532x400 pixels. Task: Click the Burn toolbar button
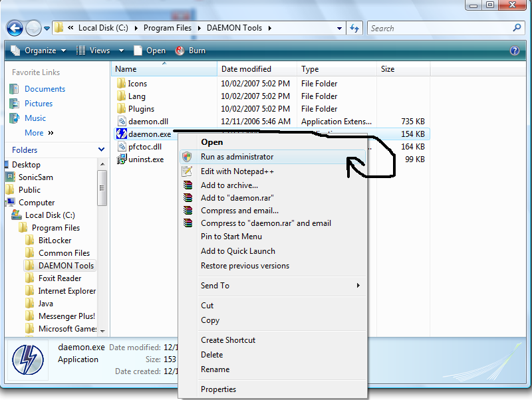pos(190,50)
